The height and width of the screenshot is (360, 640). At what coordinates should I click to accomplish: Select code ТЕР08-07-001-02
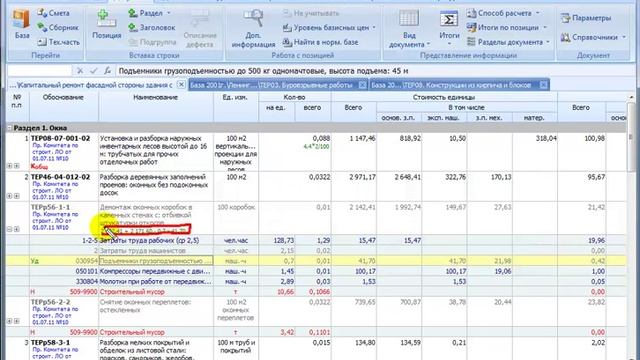tap(60, 138)
